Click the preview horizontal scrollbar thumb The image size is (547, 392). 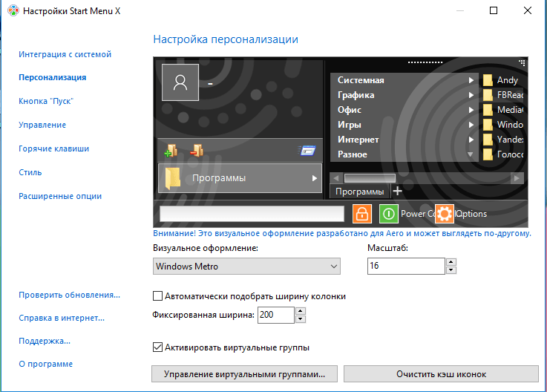point(370,178)
